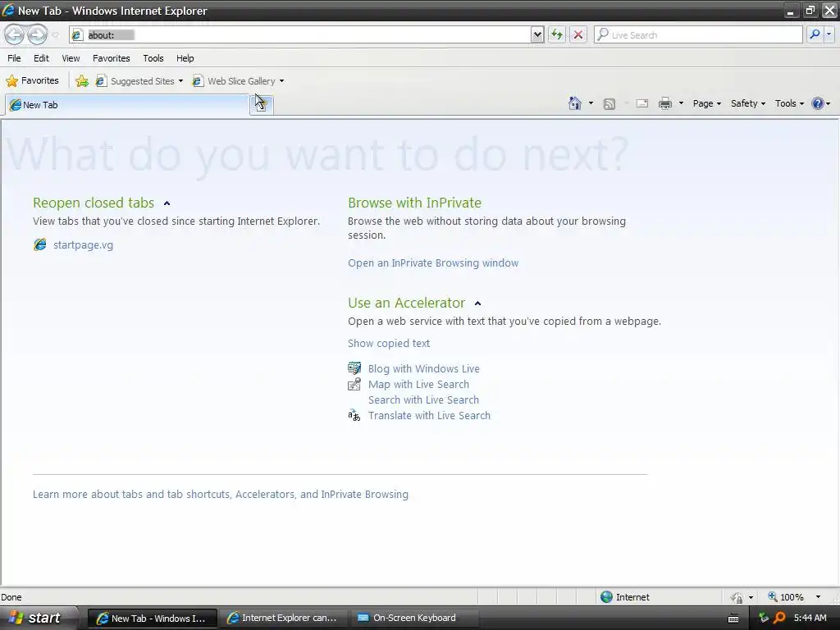Screen dimensions: 840x630
Task: Click the Live Search input box
Action: coord(698,34)
